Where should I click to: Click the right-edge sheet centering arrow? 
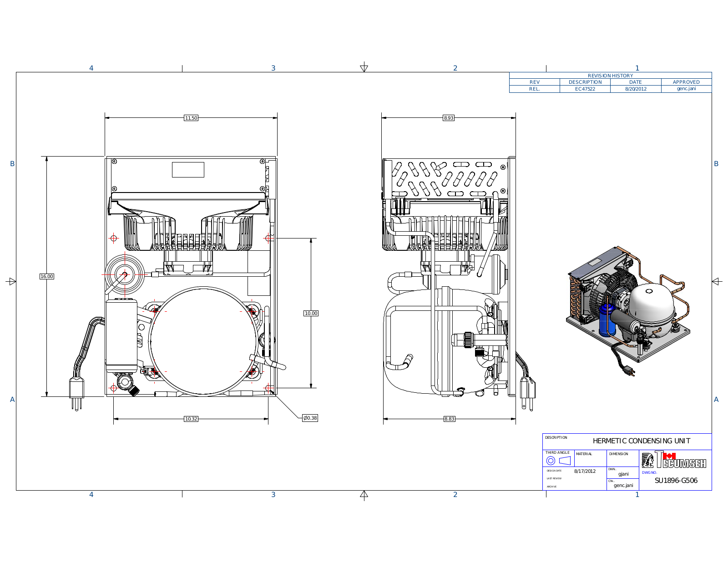click(x=717, y=281)
